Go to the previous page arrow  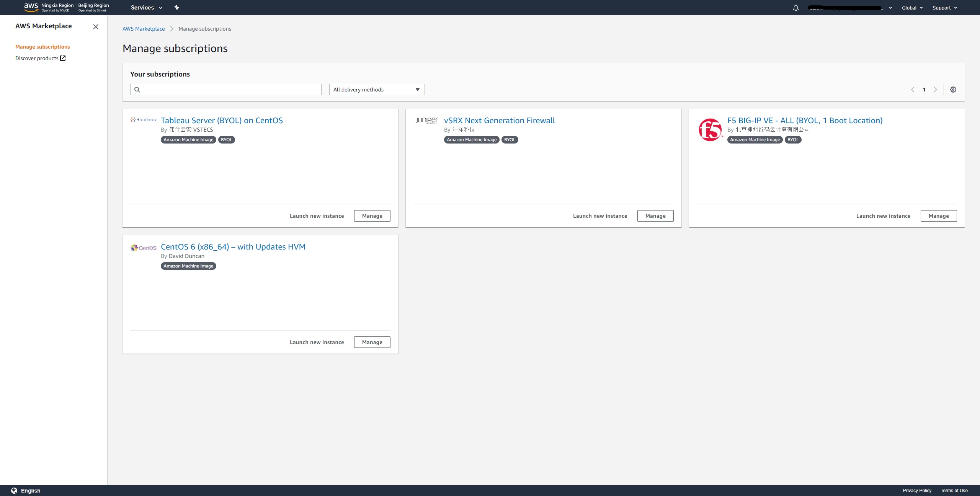tap(913, 90)
